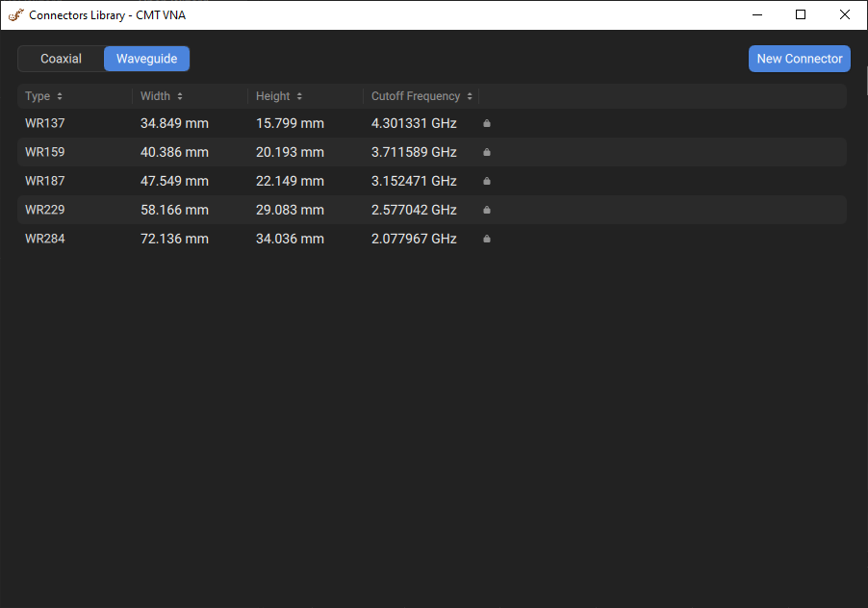The width and height of the screenshot is (868, 608).
Task: Click the lock icon in the WR137 row
Action: 487,123
